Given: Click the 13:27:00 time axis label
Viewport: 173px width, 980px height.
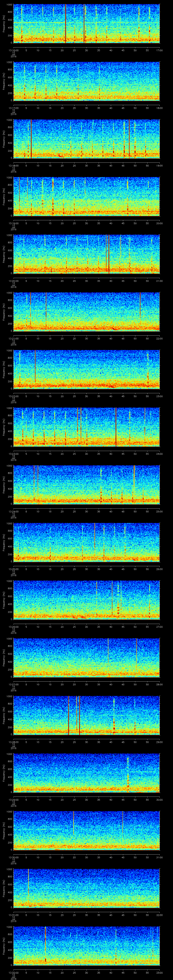Looking at the screenshot, I should 14,684.
